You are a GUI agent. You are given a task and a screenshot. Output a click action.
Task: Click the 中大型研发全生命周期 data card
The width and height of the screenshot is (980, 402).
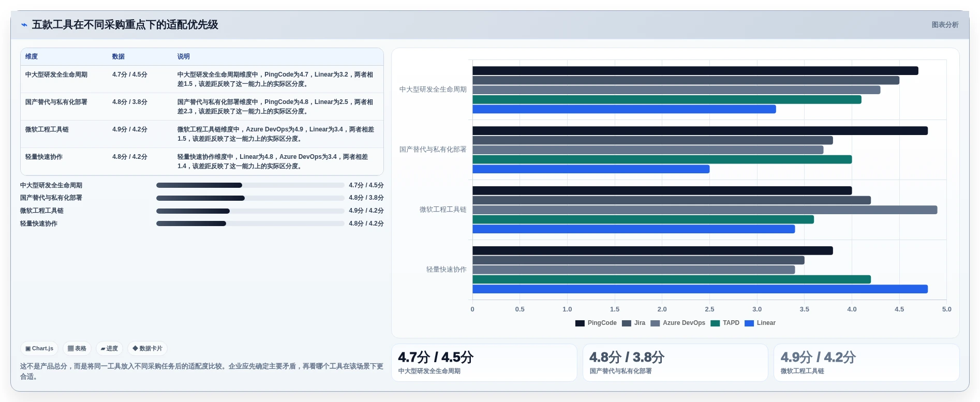pyautogui.click(x=484, y=363)
